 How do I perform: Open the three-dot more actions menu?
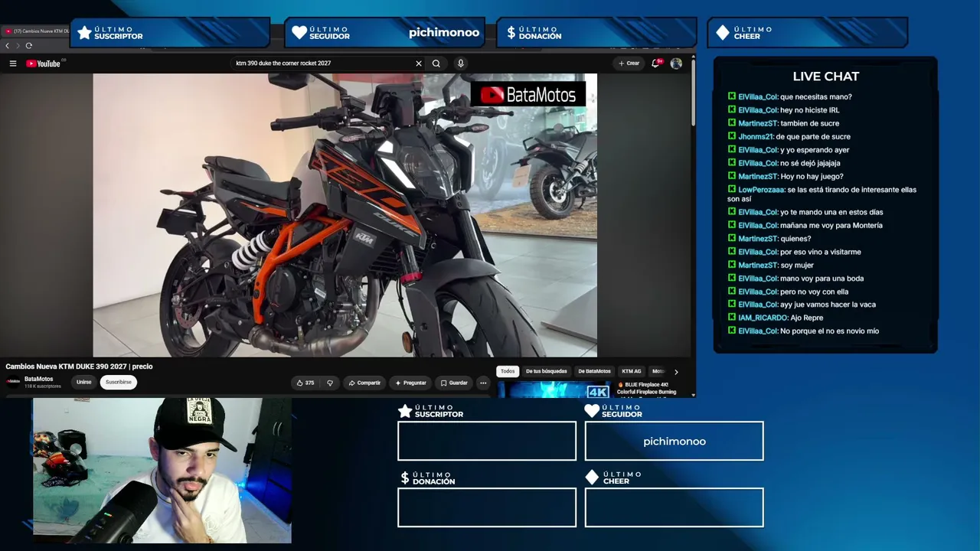[483, 383]
